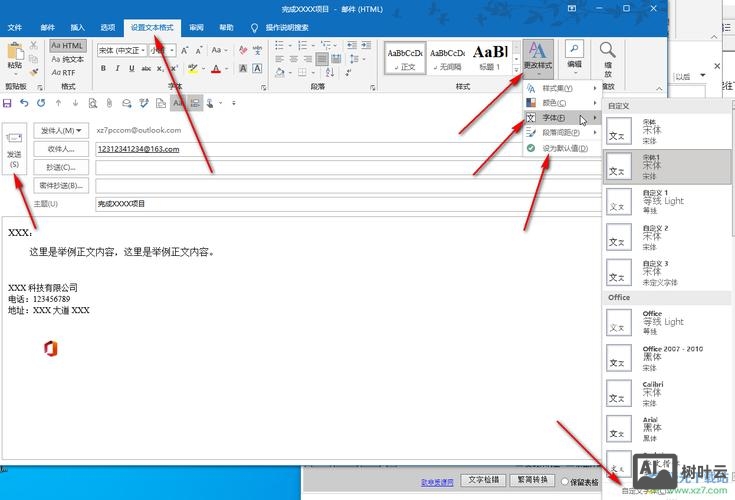Click the subscript X₂ icon
Viewport: 735px width, 500px height.
click(x=160, y=68)
